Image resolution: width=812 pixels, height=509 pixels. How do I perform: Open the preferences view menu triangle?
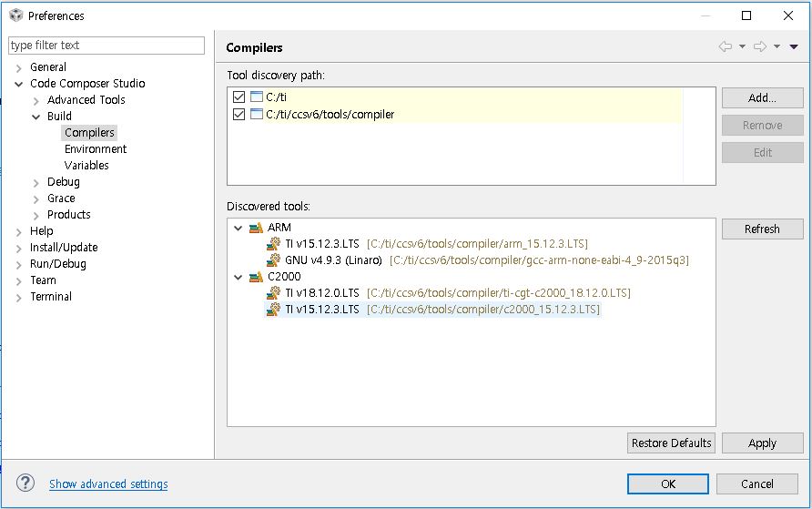tap(794, 46)
